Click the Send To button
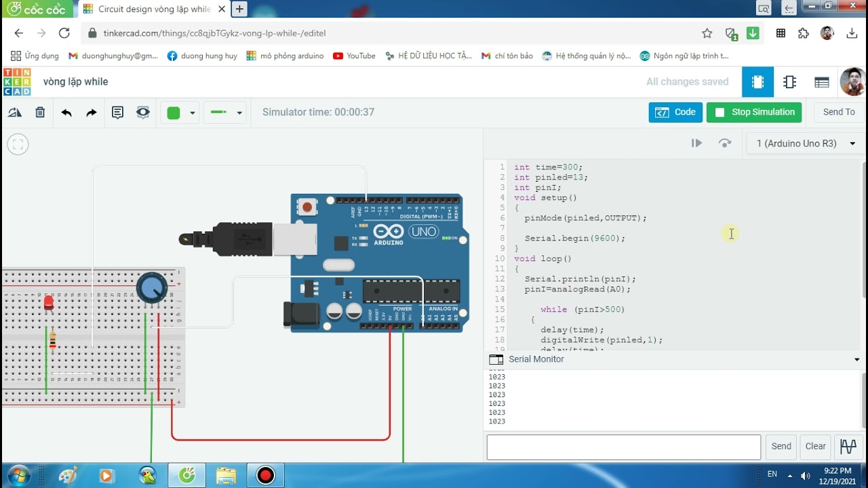 [x=839, y=113]
